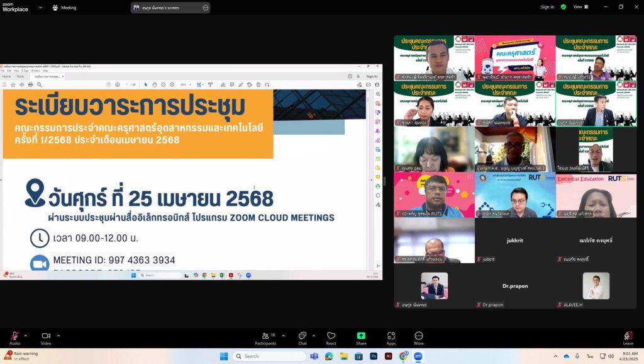Screen dimensions: 644x364
Task: Click the Acrobat delete trash icon
Action: [x=258, y=85]
